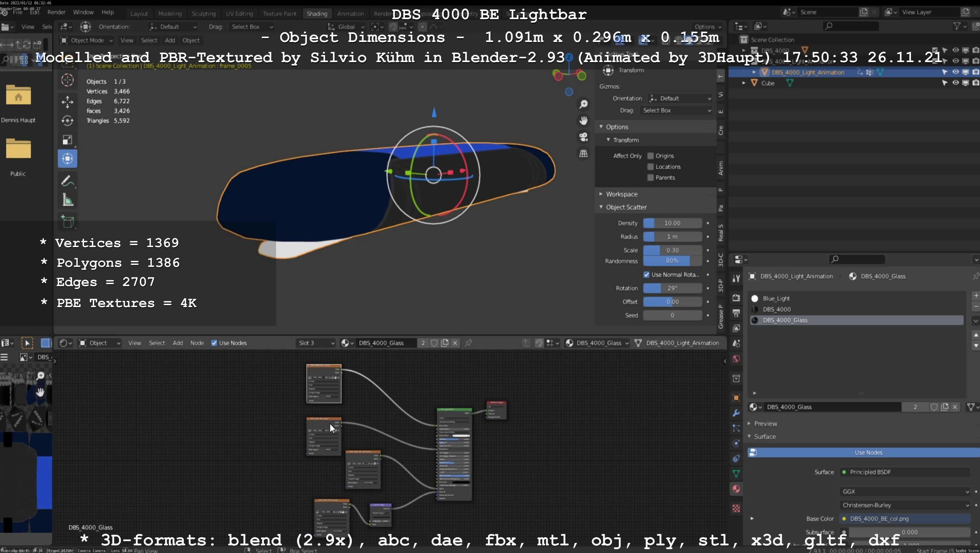Expand the Cube tree item in outliner
980x553 pixels.
(743, 83)
